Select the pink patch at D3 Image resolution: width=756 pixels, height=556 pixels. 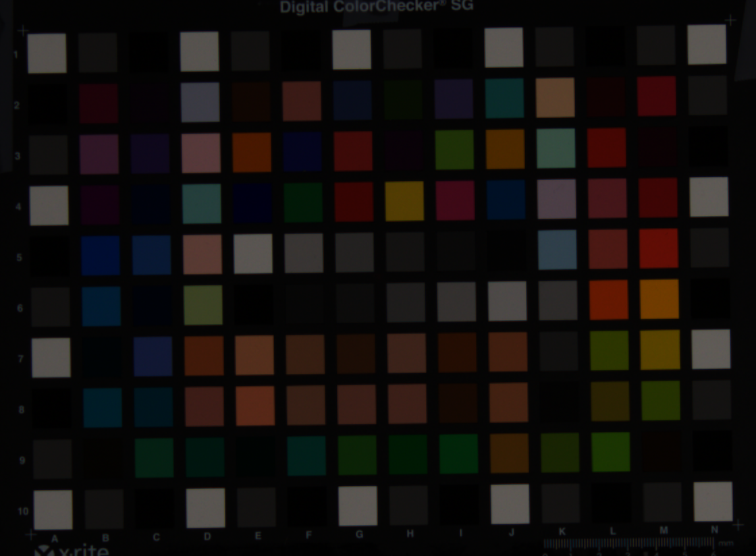click(201, 152)
